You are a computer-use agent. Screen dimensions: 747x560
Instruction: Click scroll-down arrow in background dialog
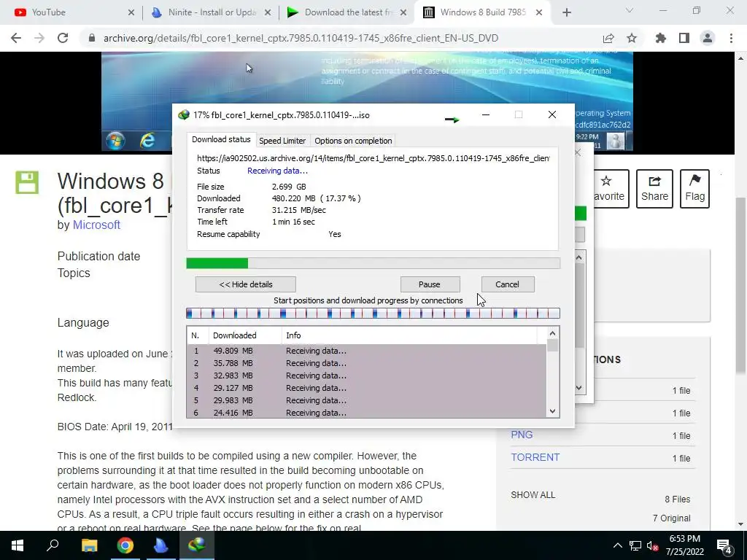tap(579, 388)
